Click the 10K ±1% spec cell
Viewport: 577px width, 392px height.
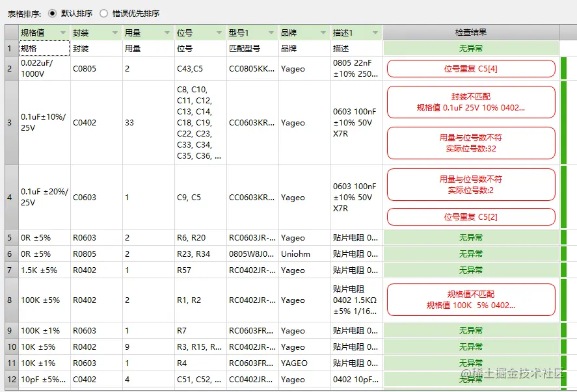tap(44, 363)
